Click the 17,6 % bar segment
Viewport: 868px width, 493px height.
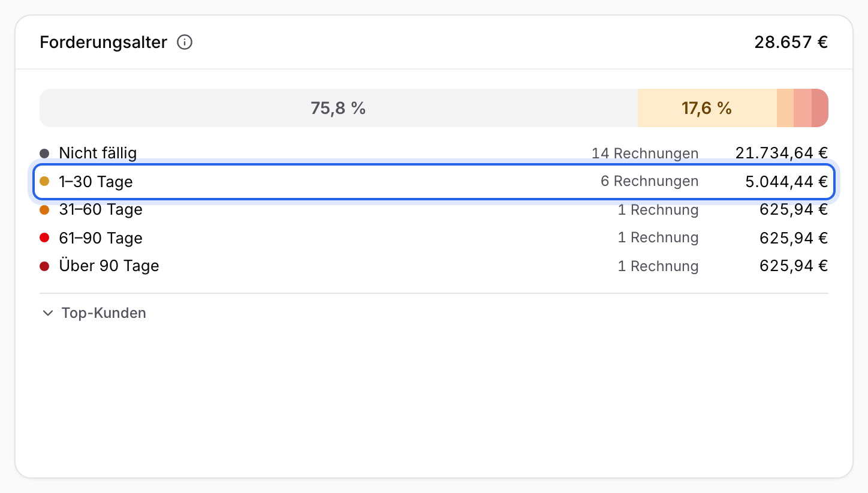point(707,108)
